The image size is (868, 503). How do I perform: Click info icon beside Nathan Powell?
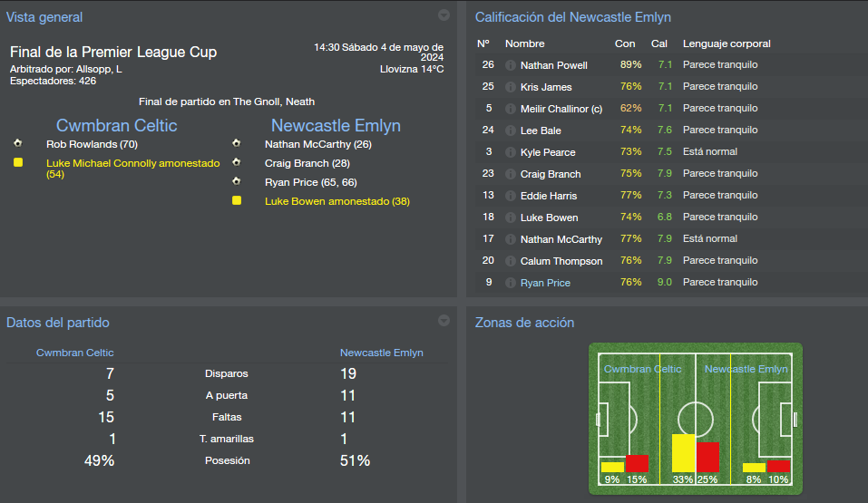point(511,65)
